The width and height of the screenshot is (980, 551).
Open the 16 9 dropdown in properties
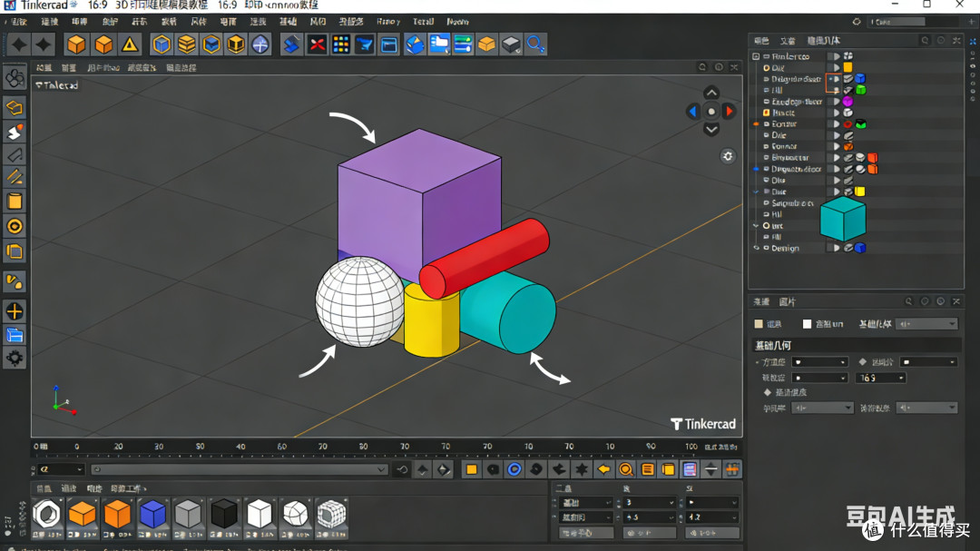(x=880, y=378)
